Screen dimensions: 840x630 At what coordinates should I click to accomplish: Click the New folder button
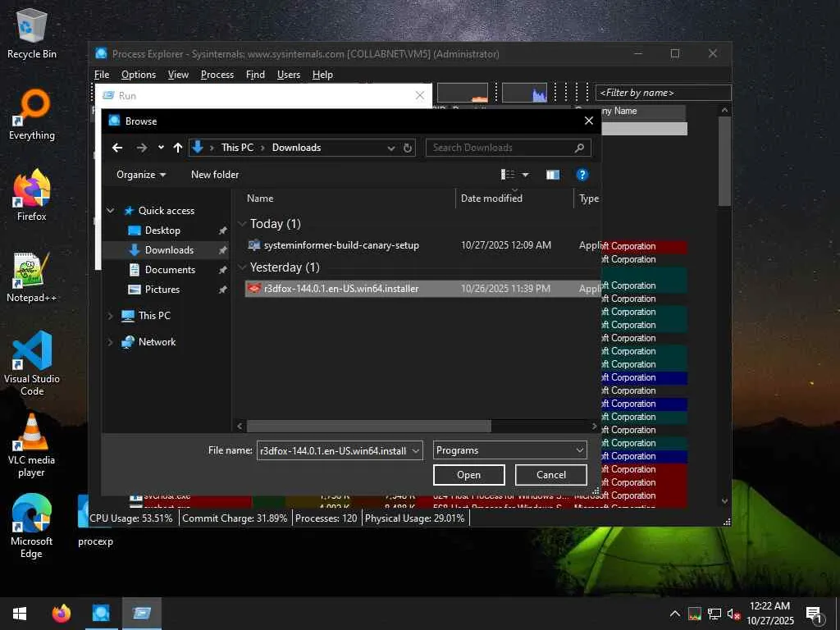click(x=215, y=175)
